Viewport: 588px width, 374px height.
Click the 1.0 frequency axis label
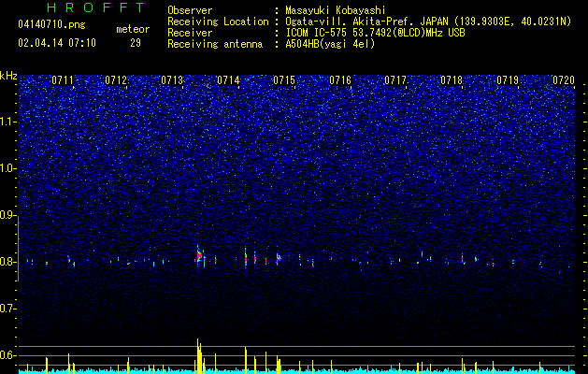7,168
